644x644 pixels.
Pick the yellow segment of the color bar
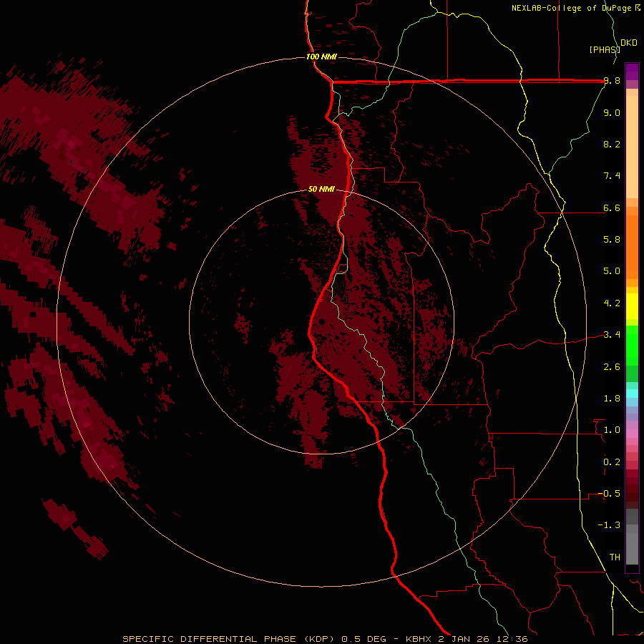(x=632, y=306)
